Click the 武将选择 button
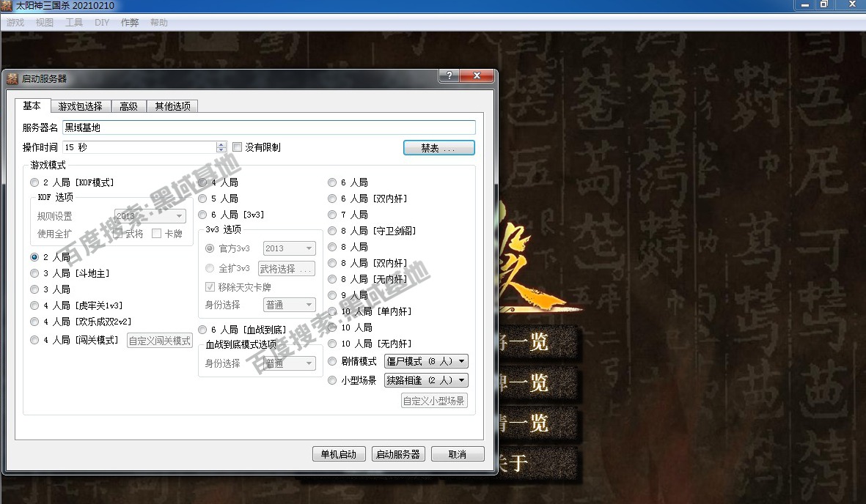This screenshot has height=504, width=866. point(286,269)
